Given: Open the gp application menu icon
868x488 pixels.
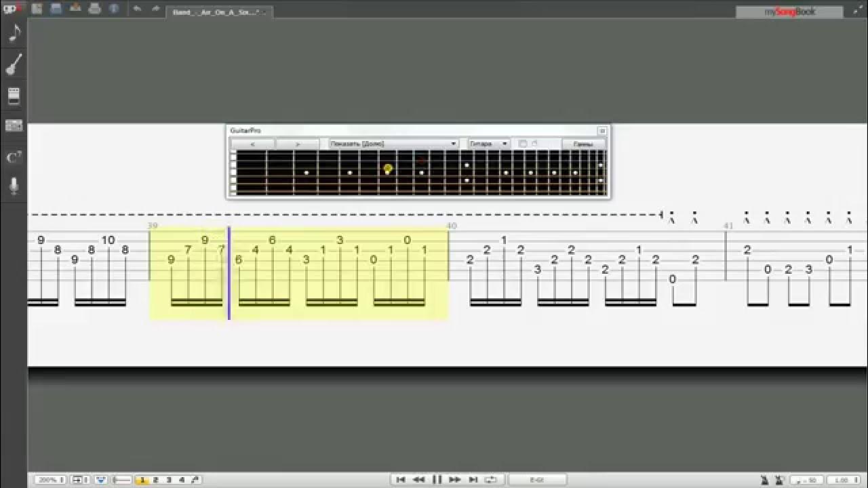Looking at the screenshot, I should point(14,9).
